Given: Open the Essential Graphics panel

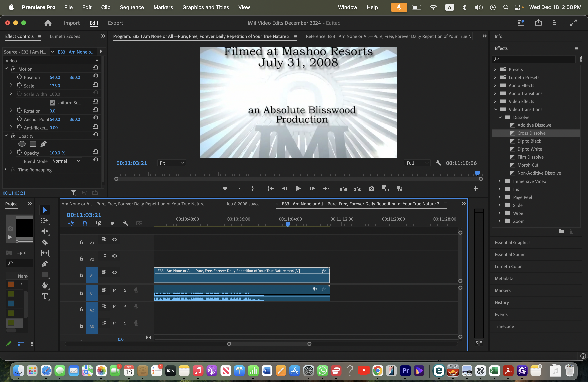Looking at the screenshot, I should pos(512,243).
